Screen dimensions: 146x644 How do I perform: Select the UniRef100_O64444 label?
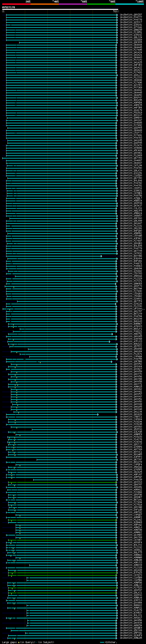[131, 45]
